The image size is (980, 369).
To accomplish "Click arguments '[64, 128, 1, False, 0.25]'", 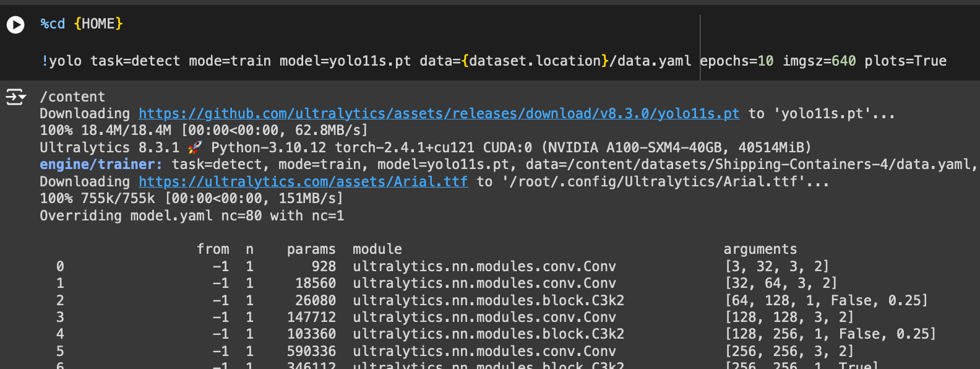I will coord(826,300).
